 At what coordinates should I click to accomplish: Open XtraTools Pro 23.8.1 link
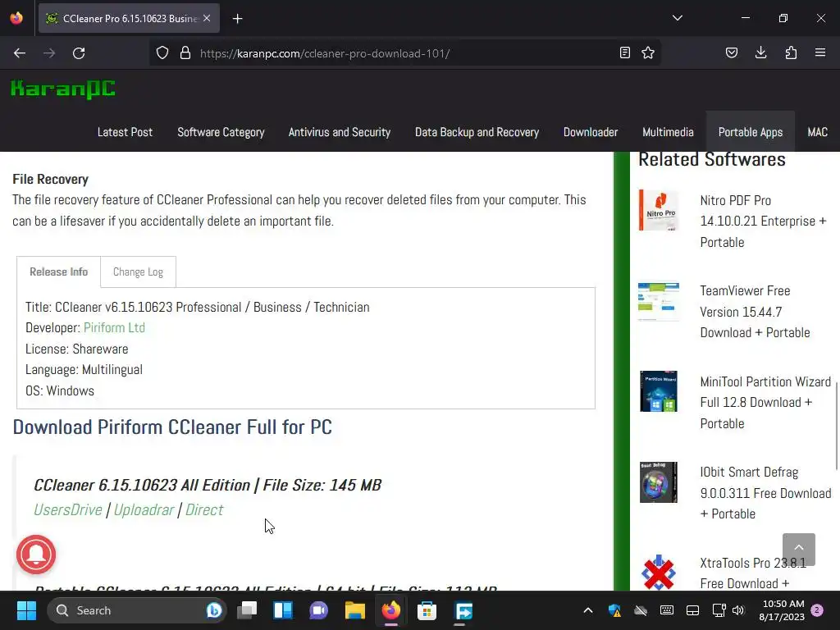(753, 573)
